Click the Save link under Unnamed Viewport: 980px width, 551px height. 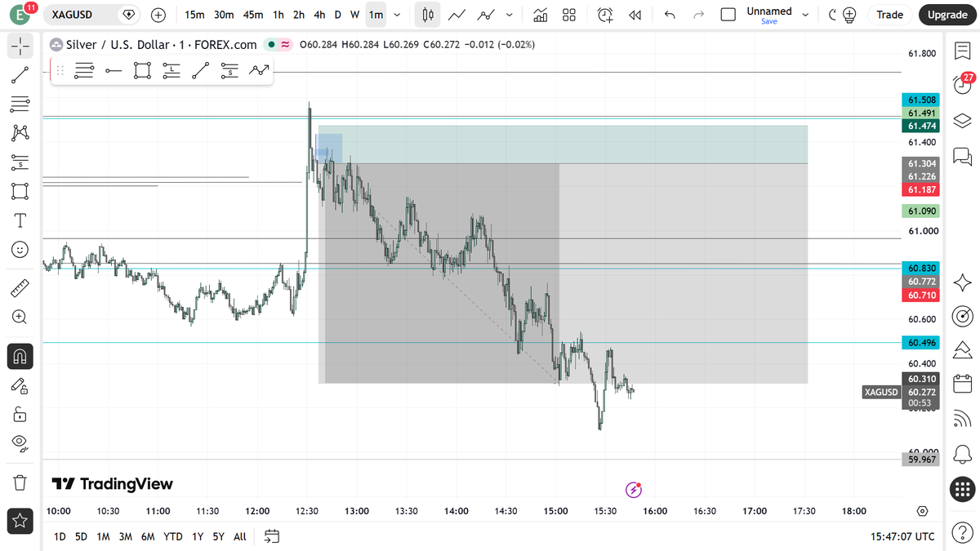pos(769,22)
